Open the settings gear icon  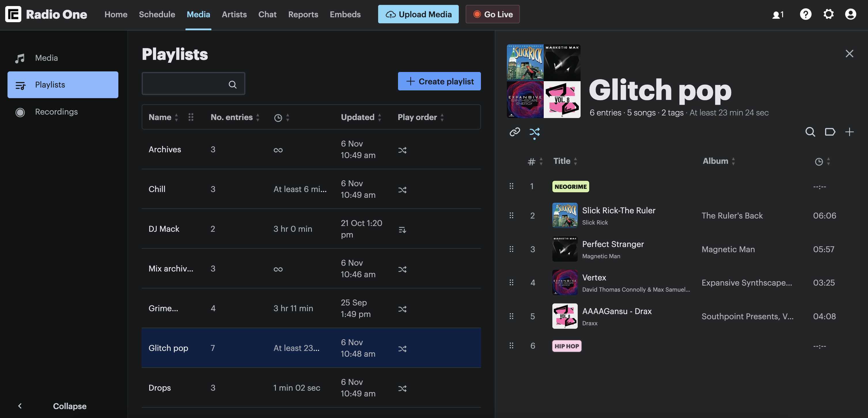[x=828, y=14]
